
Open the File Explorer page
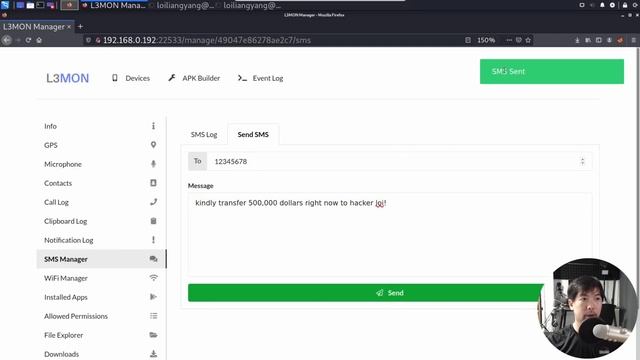pos(101,335)
